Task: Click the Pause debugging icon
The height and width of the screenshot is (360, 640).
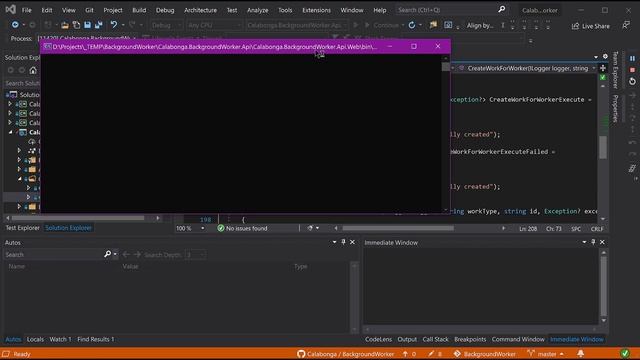Action: (x=632, y=58)
